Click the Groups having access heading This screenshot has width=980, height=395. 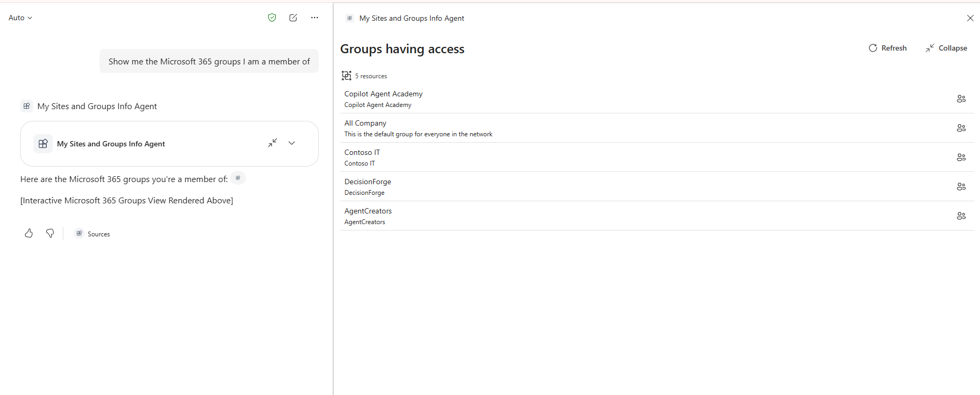click(402, 49)
